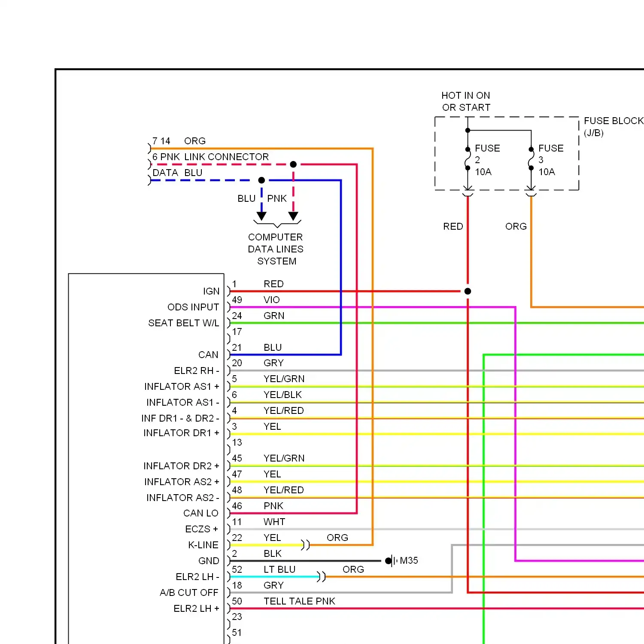Select the YEL/BLK wire label
Screen dimensions: 644x644
(x=283, y=395)
